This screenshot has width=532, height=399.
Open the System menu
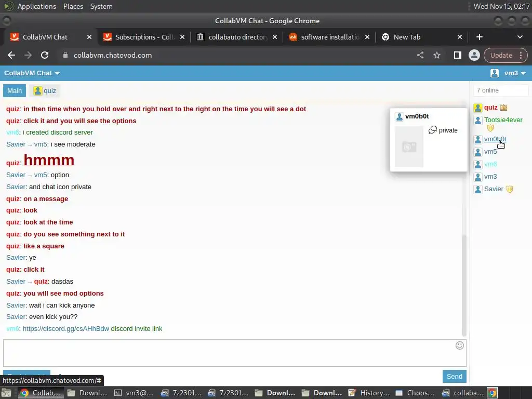coord(101,6)
